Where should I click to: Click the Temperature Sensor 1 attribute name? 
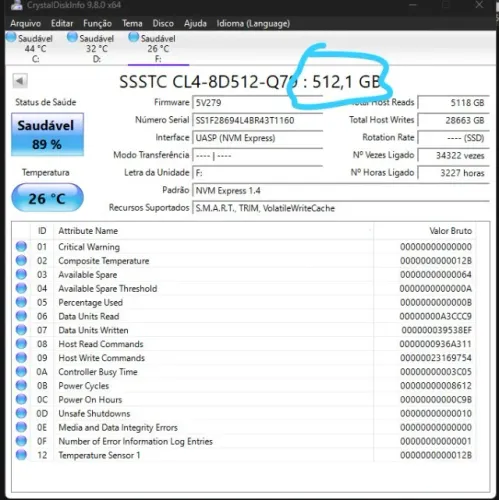[x=99, y=455]
